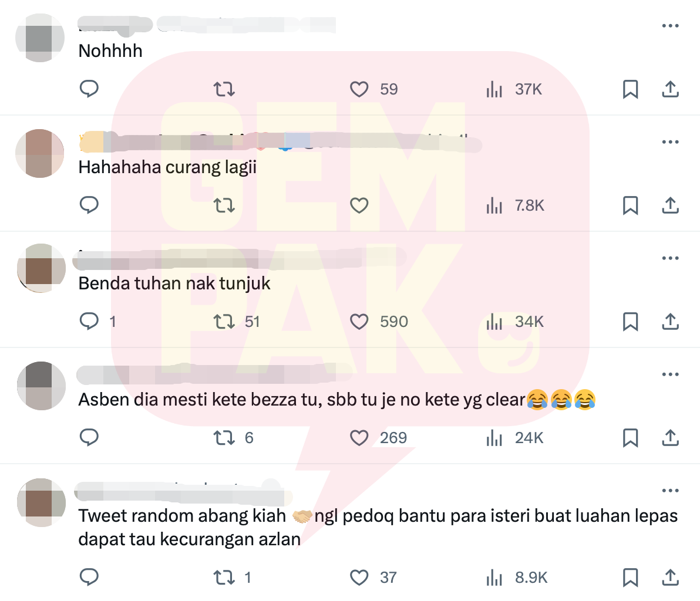
Task: Share the "Asben dia mesti kete" tweet
Action: coord(670,438)
